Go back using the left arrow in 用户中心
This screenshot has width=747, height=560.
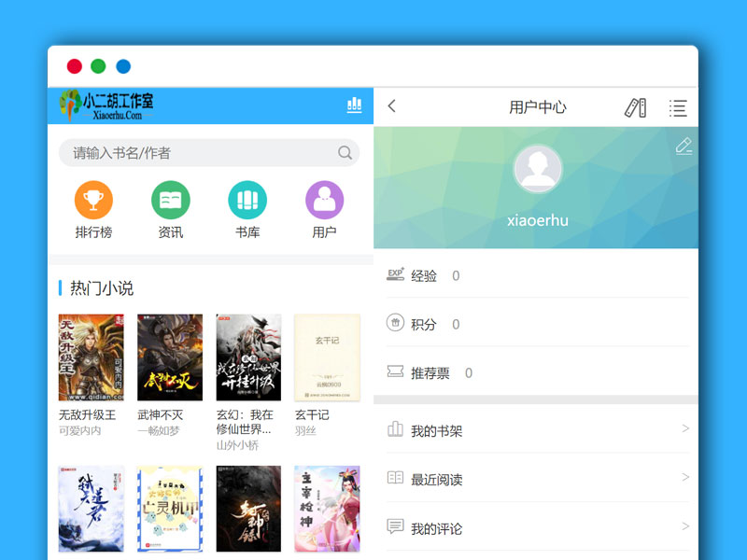pos(393,106)
